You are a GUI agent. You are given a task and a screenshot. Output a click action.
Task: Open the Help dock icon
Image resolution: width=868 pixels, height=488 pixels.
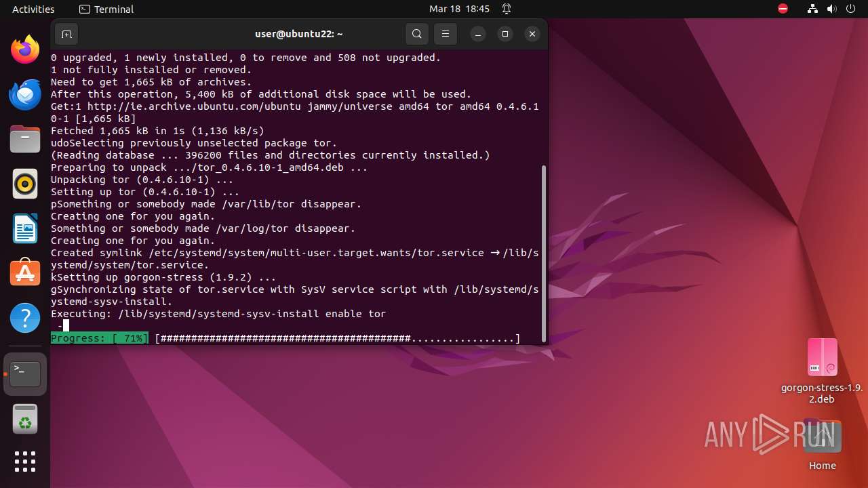point(25,318)
